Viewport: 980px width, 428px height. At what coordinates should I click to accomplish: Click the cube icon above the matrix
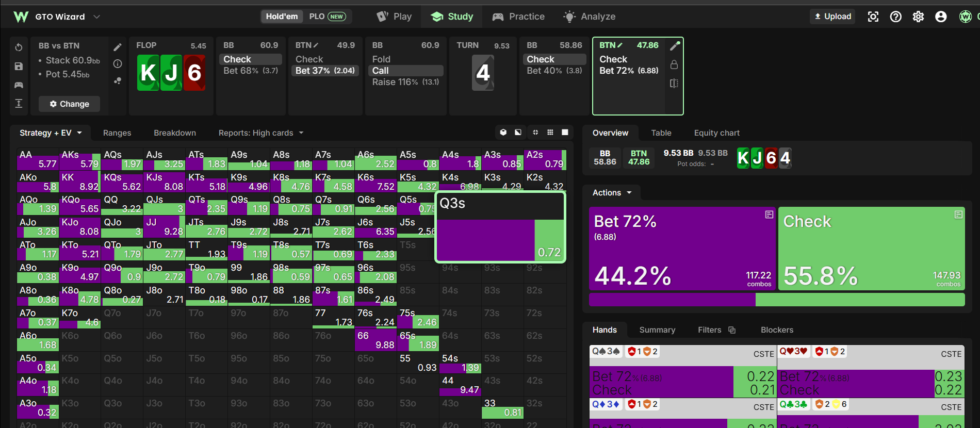[x=503, y=133]
